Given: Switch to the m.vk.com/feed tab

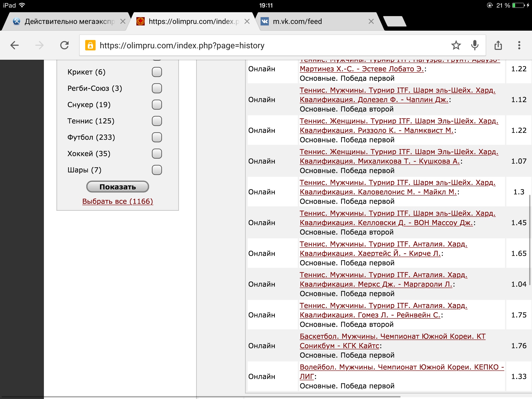Looking at the screenshot, I should tap(312, 22).
